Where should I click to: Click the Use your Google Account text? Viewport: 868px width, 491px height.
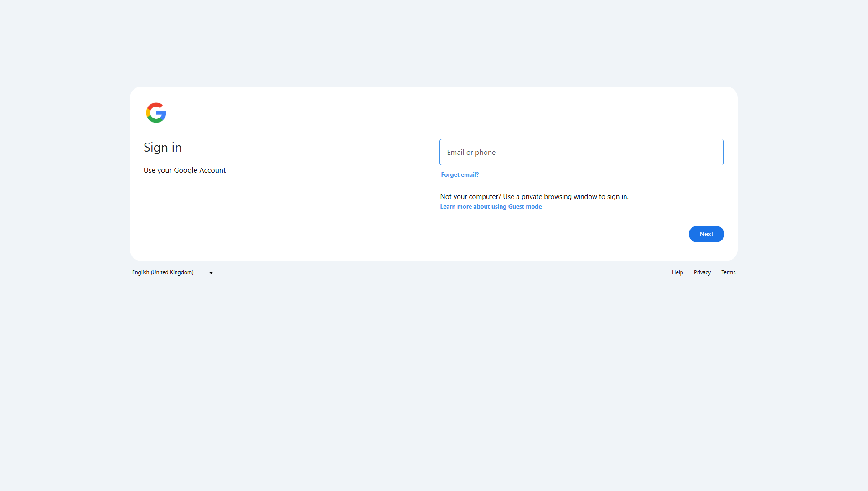click(185, 170)
